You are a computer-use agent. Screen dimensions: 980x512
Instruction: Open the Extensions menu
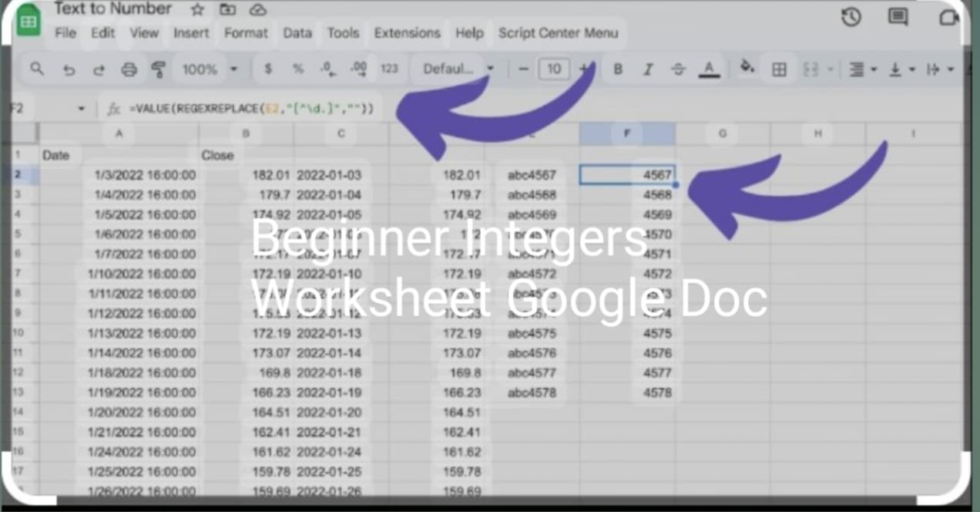point(407,33)
